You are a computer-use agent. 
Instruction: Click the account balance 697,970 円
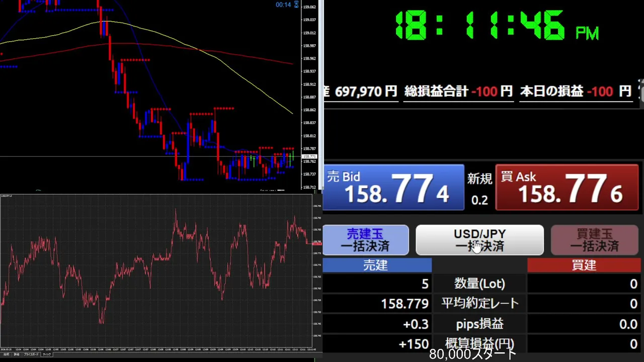tap(365, 92)
